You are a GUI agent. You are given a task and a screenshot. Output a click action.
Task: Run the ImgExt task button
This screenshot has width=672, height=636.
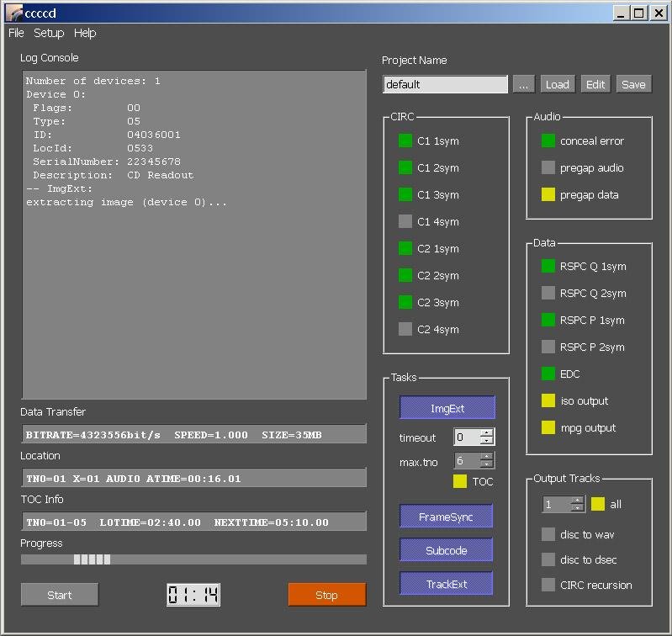coord(447,408)
